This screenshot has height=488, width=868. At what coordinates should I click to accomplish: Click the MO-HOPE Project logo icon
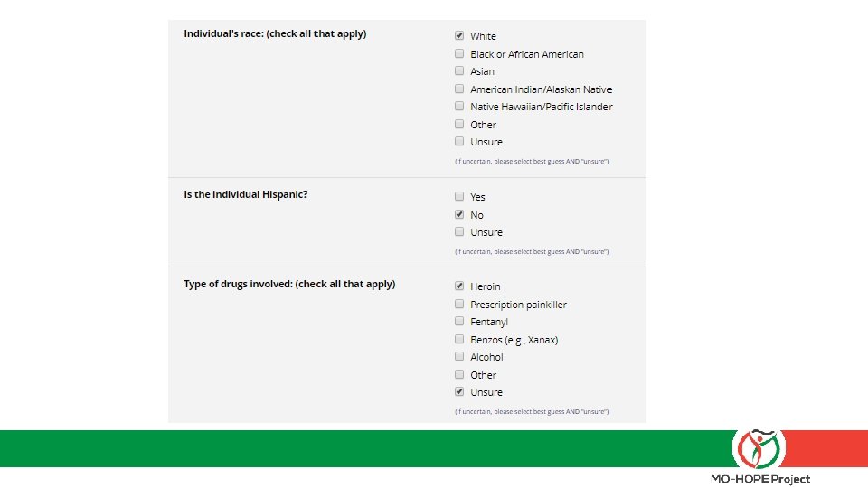(759, 447)
